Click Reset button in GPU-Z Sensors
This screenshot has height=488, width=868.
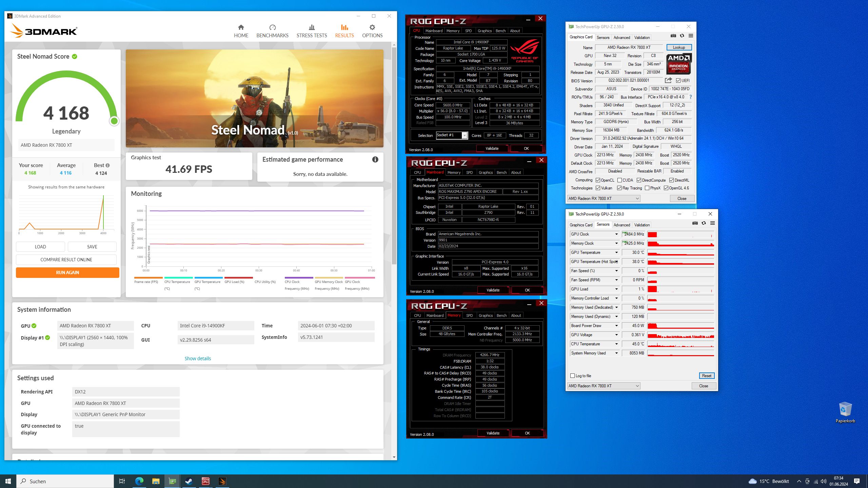pyautogui.click(x=707, y=376)
